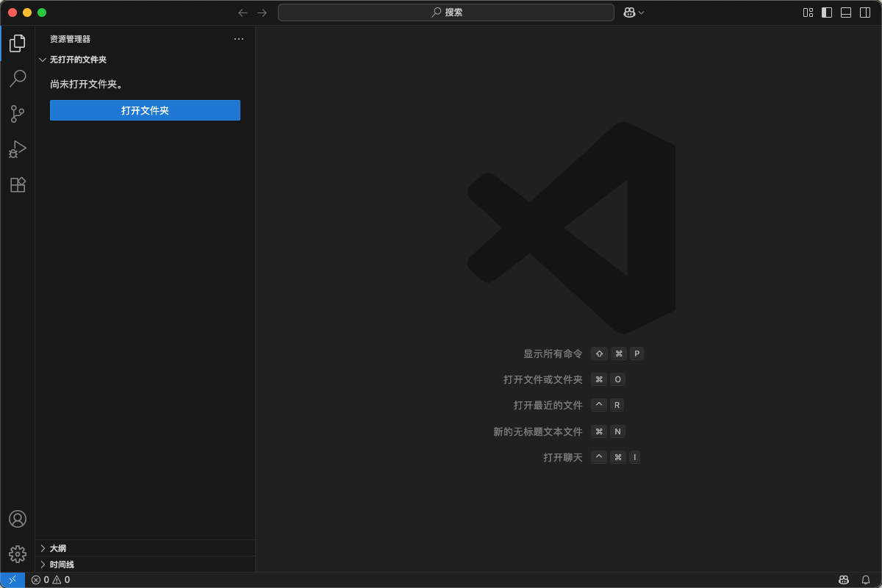
Task: Toggle the primary side bar visibility
Action: 827,12
